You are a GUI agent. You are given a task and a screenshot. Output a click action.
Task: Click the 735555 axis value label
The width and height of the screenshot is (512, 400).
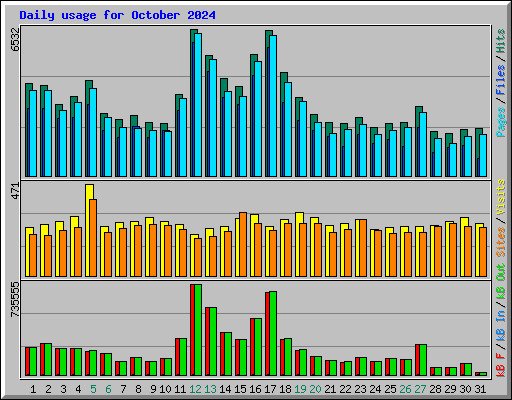[15, 299]
